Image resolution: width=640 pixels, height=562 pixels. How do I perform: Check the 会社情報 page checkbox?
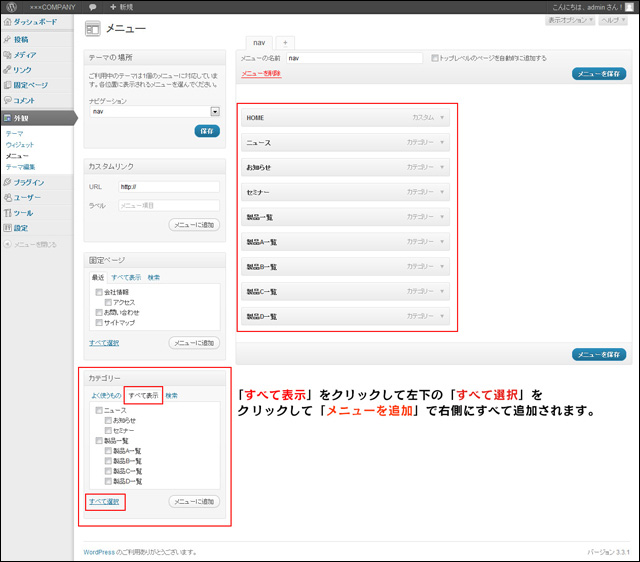pos(99,292)
